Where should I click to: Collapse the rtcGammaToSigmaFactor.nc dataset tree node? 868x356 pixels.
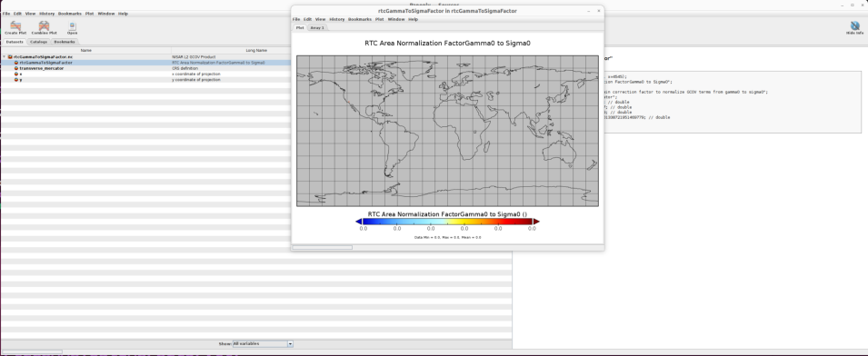(x=5, y=57)
